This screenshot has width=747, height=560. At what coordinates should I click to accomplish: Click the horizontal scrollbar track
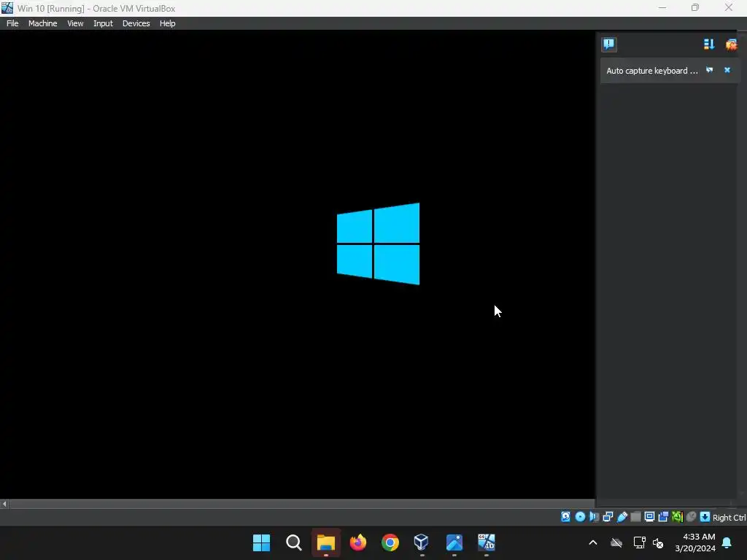point(303,504)
